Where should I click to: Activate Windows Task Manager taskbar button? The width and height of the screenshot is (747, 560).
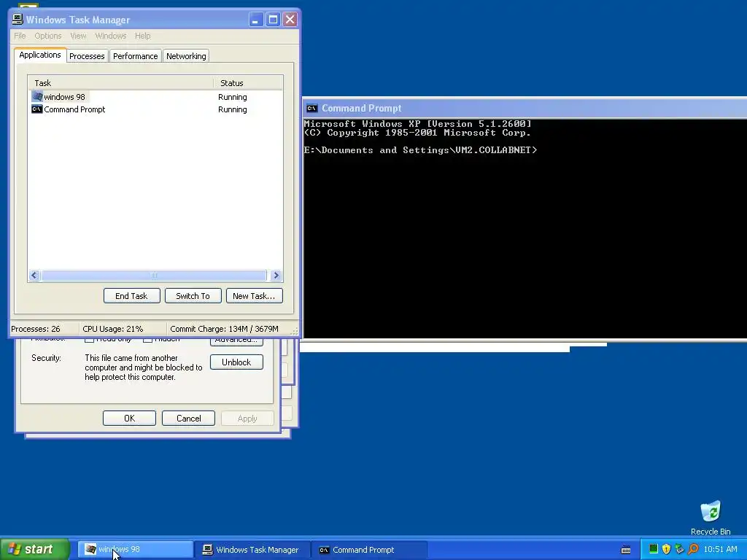[252, 550]
